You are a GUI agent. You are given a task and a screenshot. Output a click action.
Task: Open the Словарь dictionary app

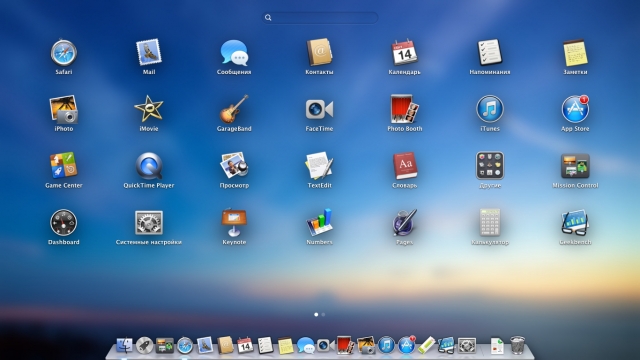[404, 166]
